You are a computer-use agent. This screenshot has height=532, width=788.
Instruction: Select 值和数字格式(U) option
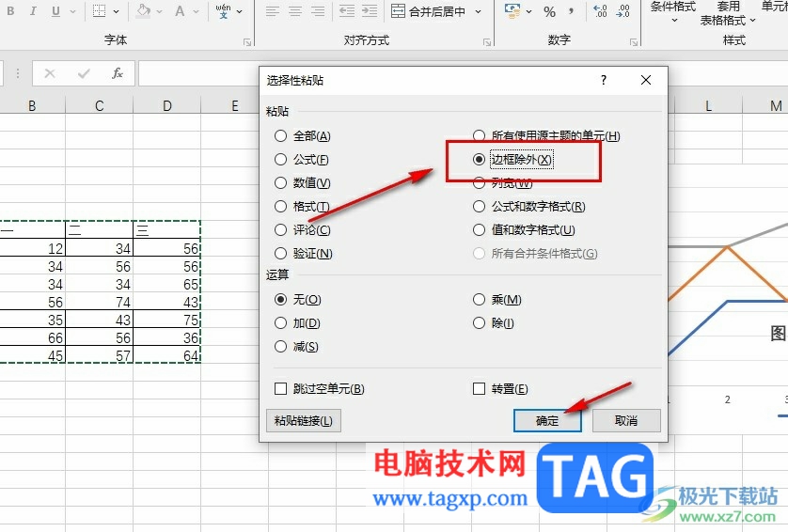point(524,230)
